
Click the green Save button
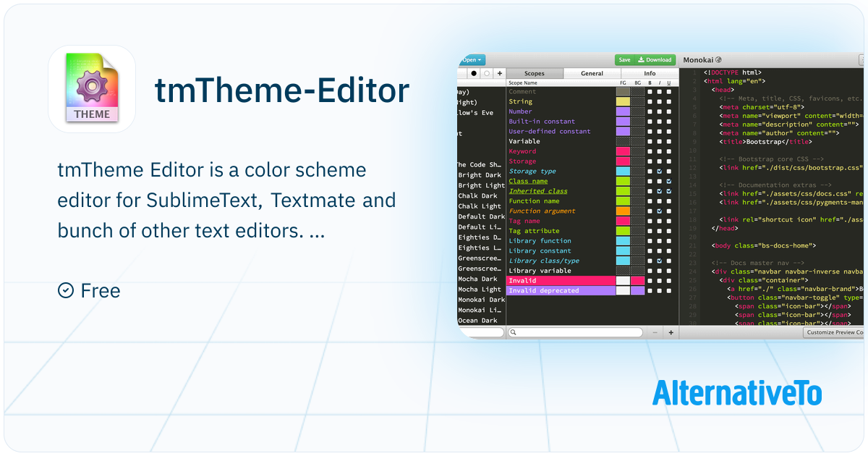pos(624,60)
